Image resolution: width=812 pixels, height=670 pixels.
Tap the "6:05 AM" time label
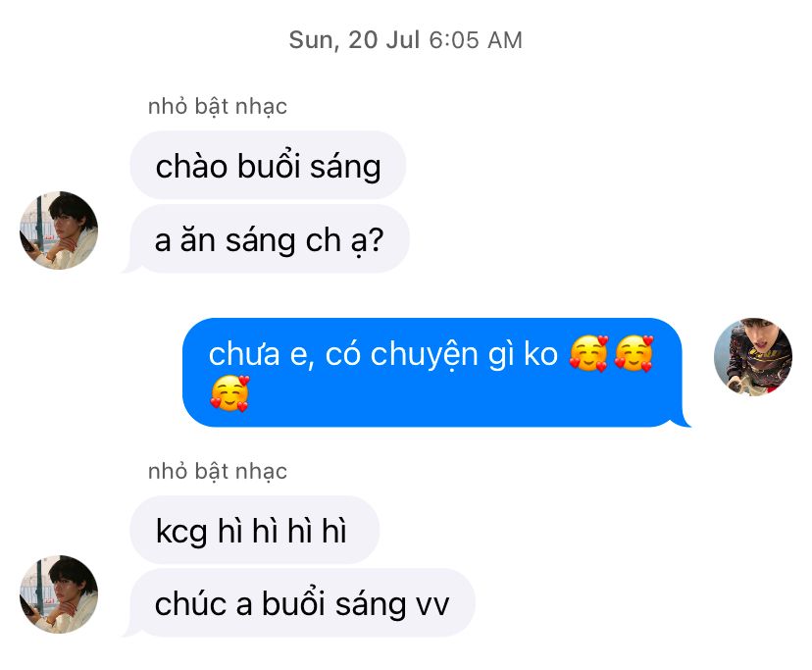476,40
